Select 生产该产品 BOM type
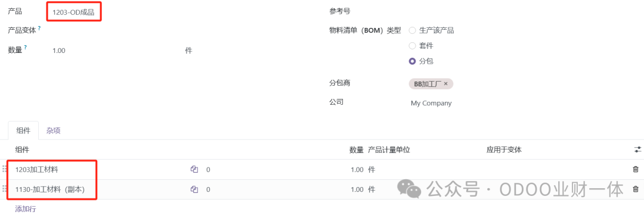 pyautogui.click(x=413, y=30)
